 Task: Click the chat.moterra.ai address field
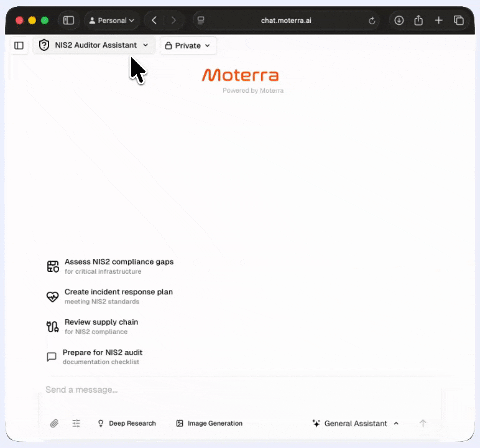click(x=286, y=21)
